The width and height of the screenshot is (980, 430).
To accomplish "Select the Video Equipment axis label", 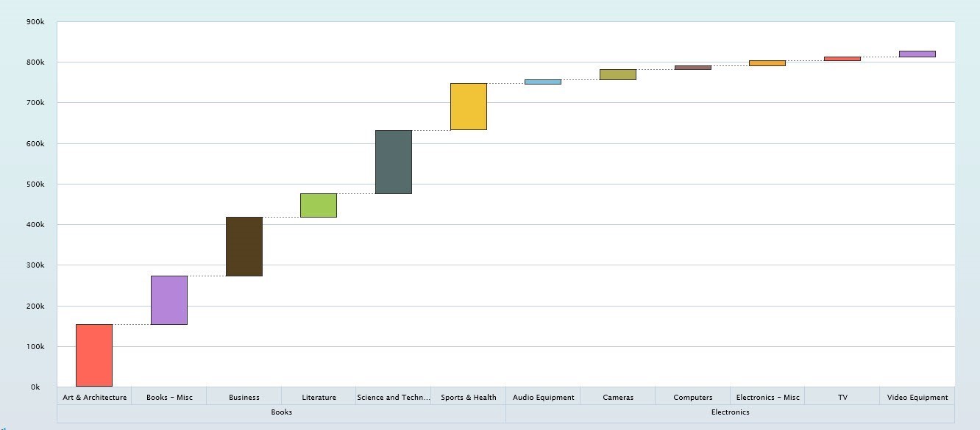I will click(x=917, y=397).
